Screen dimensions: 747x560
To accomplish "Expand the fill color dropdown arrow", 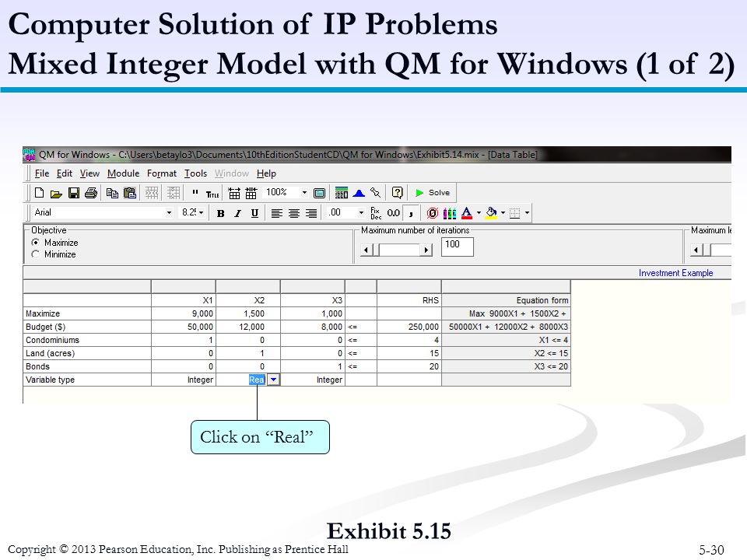I will click(x=503, y=213).
